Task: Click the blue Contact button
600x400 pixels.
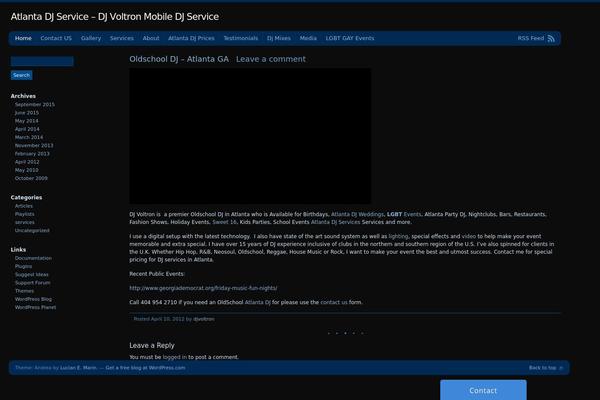Action: [483, 390]
